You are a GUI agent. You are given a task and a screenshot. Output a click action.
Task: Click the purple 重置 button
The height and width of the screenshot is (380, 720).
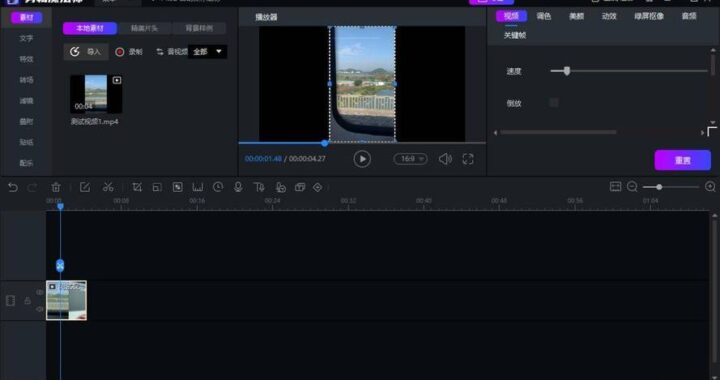(682, 160)
